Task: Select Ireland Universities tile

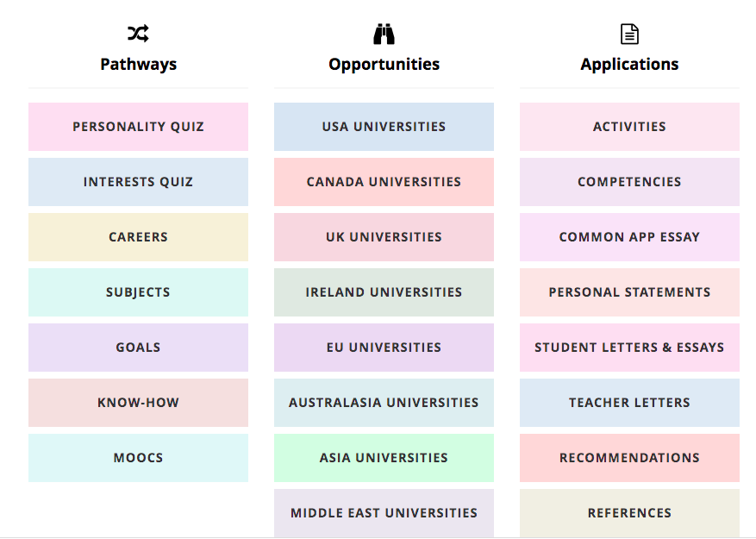Action: [x=384, y=292]
